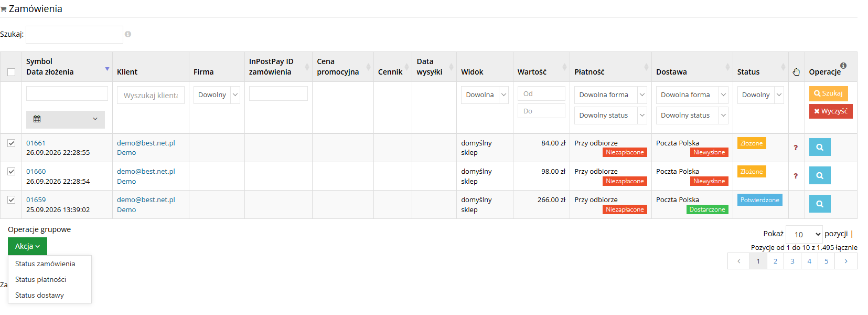Viewport: 868px width, 315px height.
Task: Click the Wyszukaj klienta input field
Action: tap(151, 95)
